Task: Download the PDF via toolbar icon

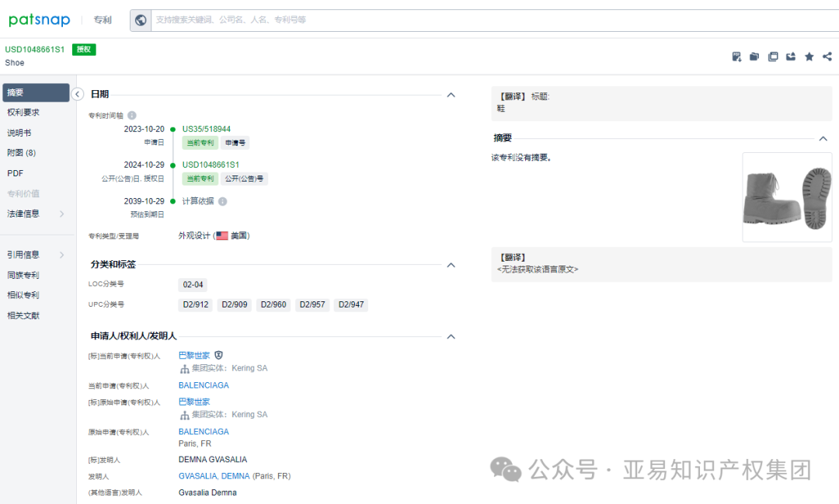Action: (736, 56)
